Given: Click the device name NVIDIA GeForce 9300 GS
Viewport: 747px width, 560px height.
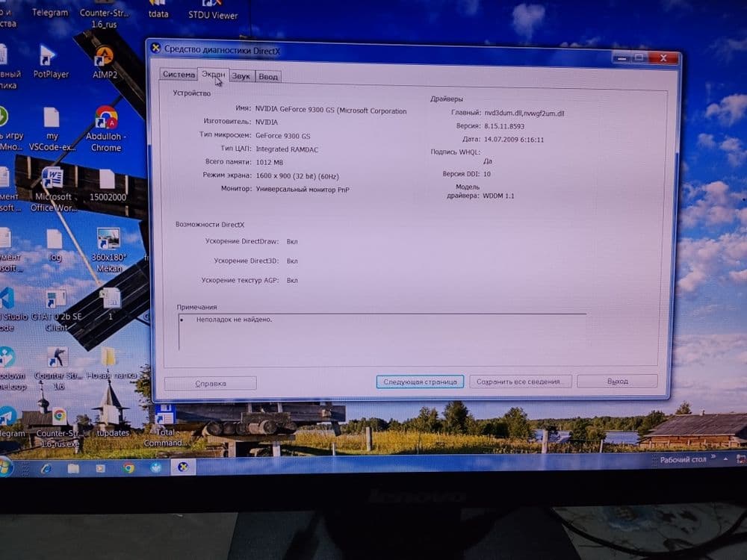Looking at the screenshot, I should point(331,110).
